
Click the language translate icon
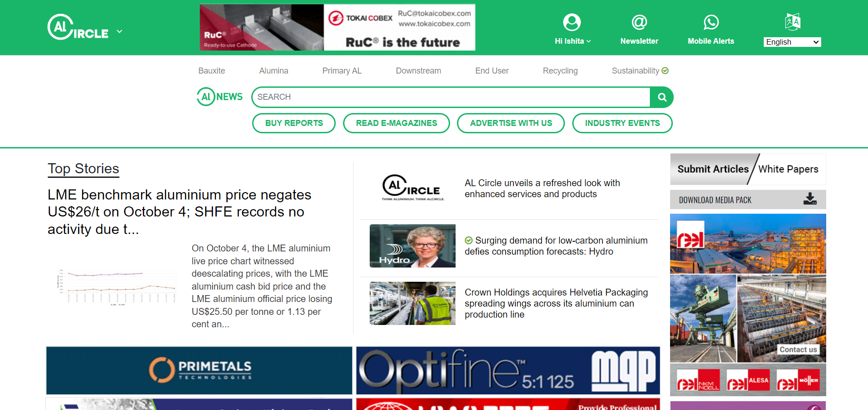[793, 22]
